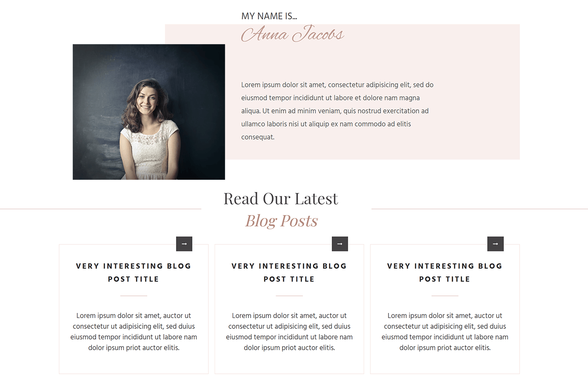This screenshot has height=389, width=588.
Task: Open the first card's blog post title
Action: (134, 273)
